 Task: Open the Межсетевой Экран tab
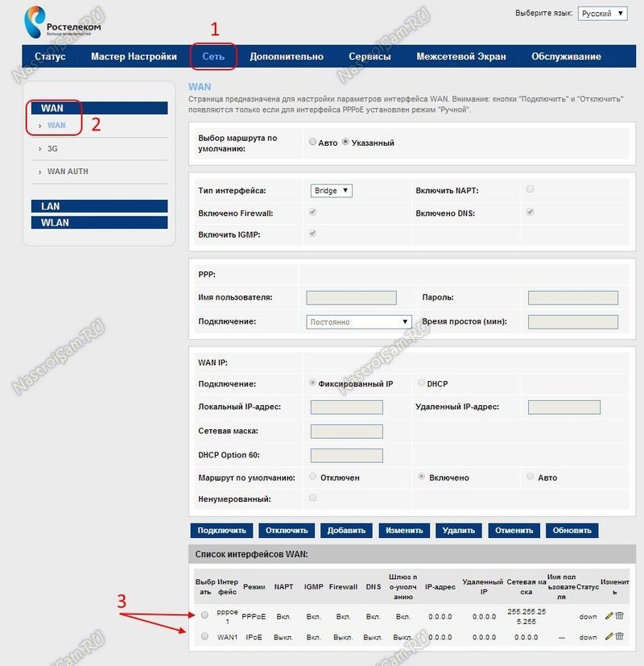461,56
